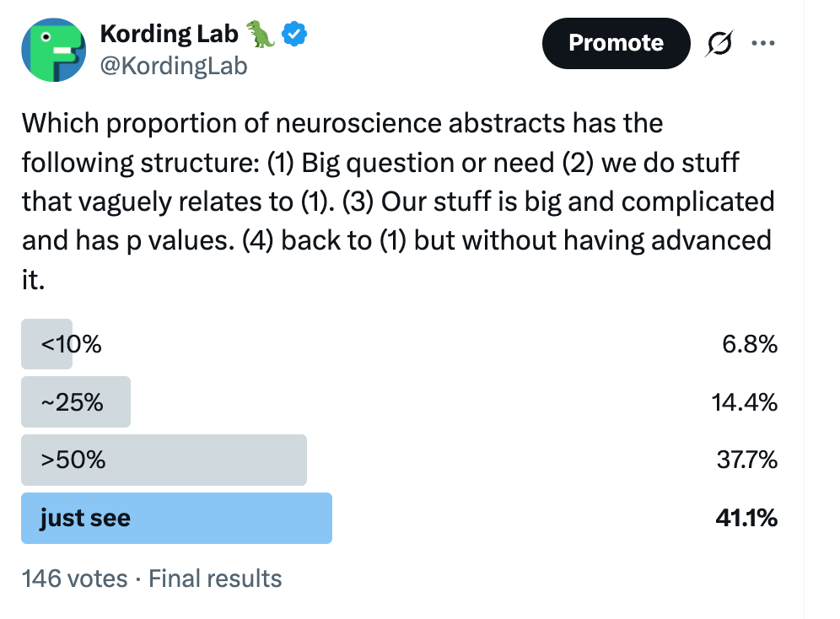The image size is (840, 619).
Task: Click the tweet line starting 'Which proportion'
Action: coord(342,124)
